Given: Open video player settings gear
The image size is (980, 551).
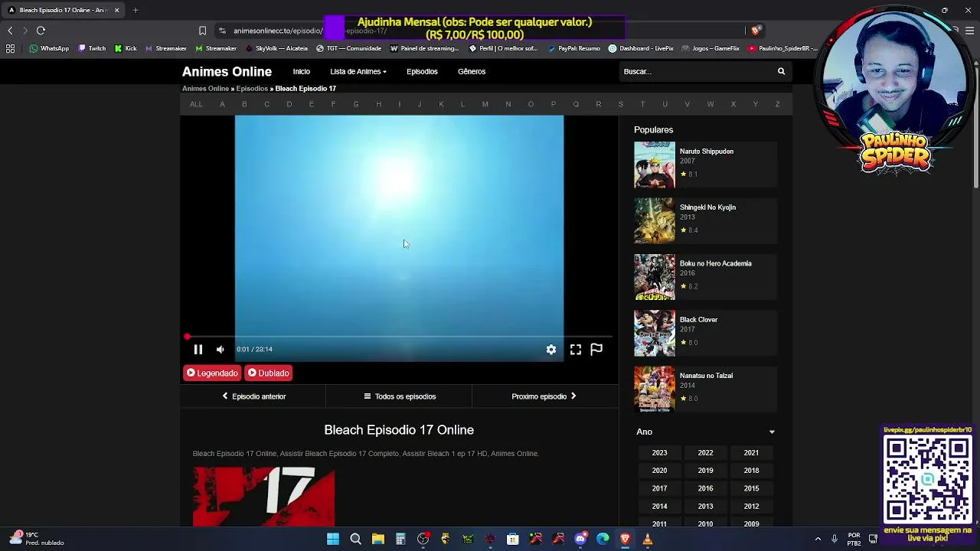Looking at the screenshot, I should [x=551, y=350].
